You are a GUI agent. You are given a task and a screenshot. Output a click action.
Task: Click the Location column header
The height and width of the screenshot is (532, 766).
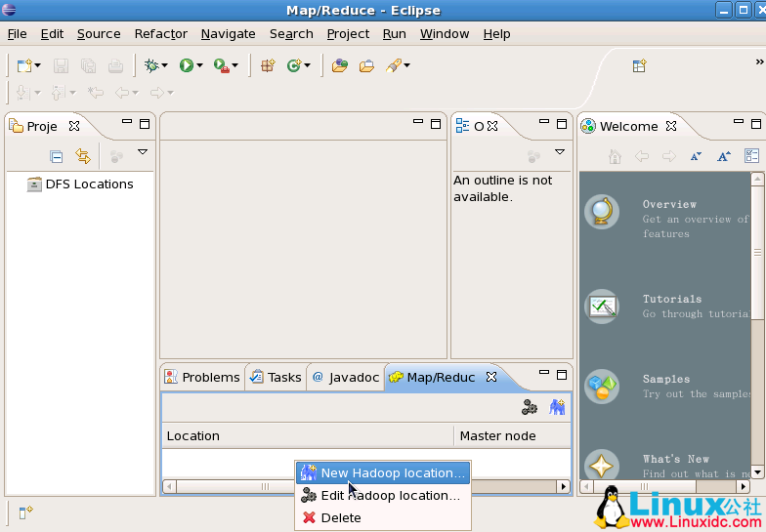[x=308, y=435]
